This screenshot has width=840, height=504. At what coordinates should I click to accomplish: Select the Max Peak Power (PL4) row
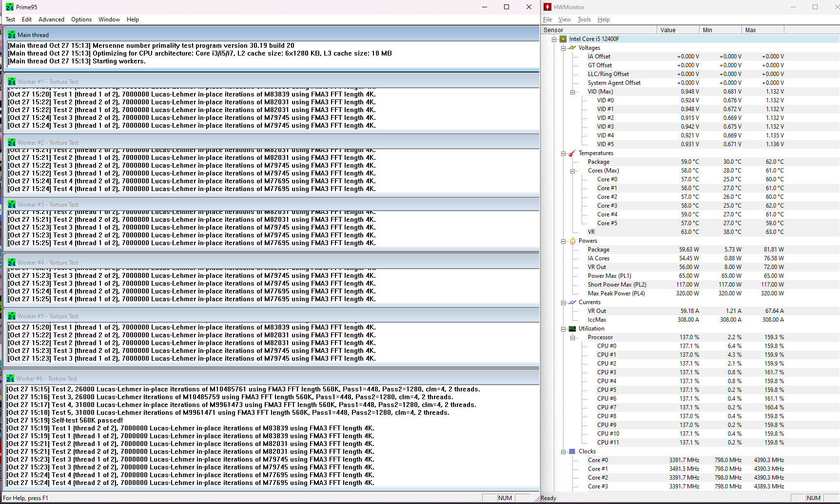click(685, 293)
